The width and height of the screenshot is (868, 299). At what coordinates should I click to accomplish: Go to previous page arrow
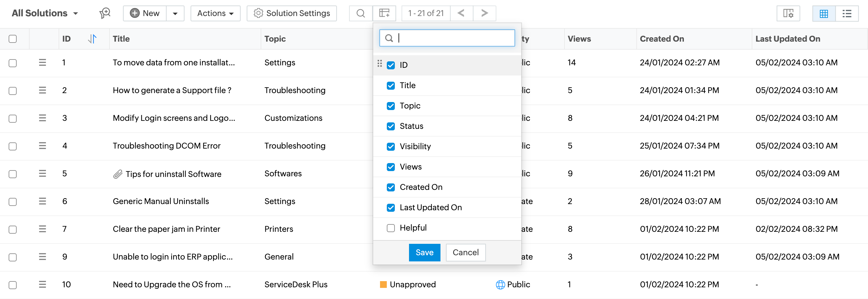pyautogui.click(x=461, y=14)
